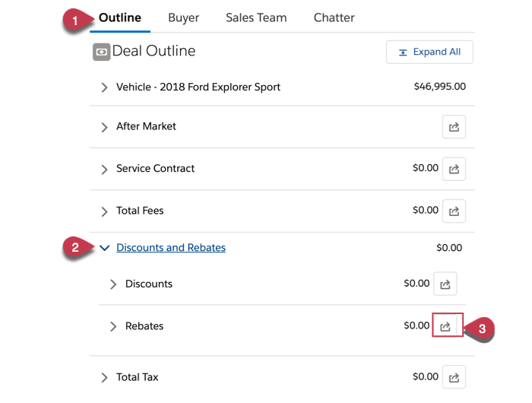Click the Discounts row $0.00 amount
The height and width of the screenshot is (403, 532).
pyautogui.click(x=416, y=283)
